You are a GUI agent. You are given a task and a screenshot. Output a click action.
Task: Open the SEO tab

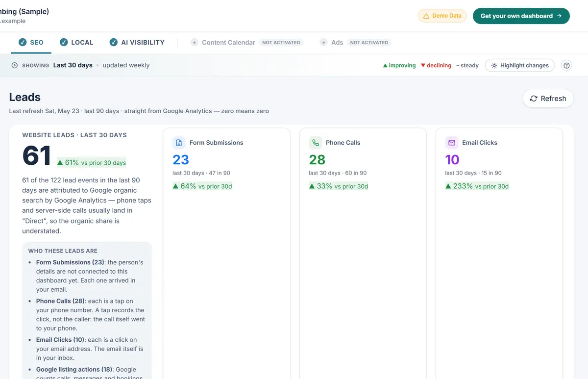coord(31,43)
